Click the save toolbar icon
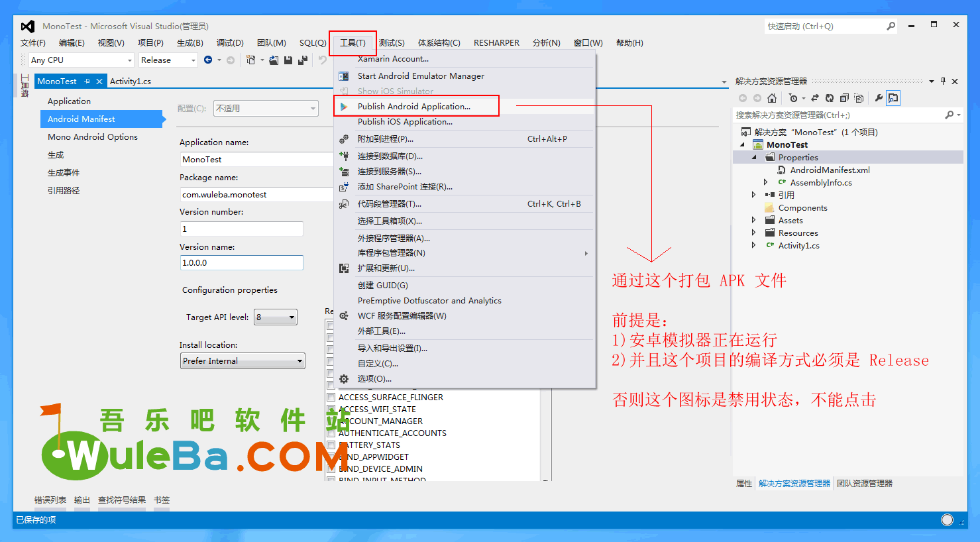980x542 pixels. [x=288, y=60]
